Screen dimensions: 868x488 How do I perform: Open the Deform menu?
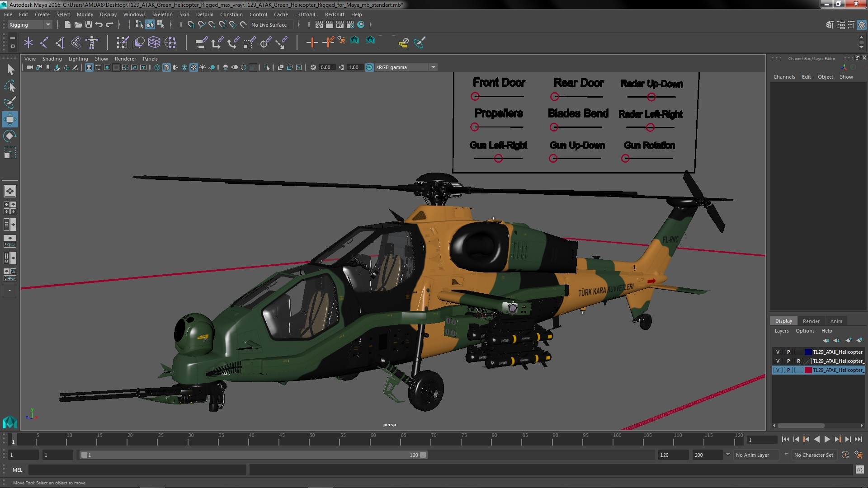tap(204, 14)
